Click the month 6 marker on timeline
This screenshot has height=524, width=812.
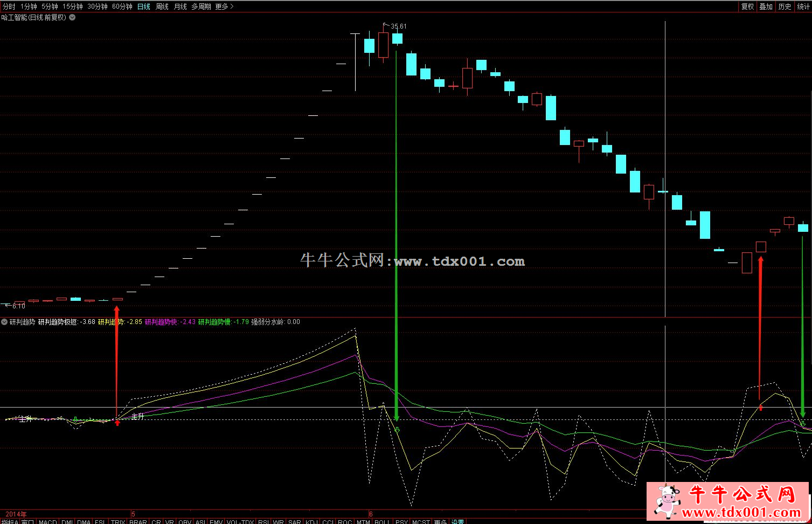371,514
